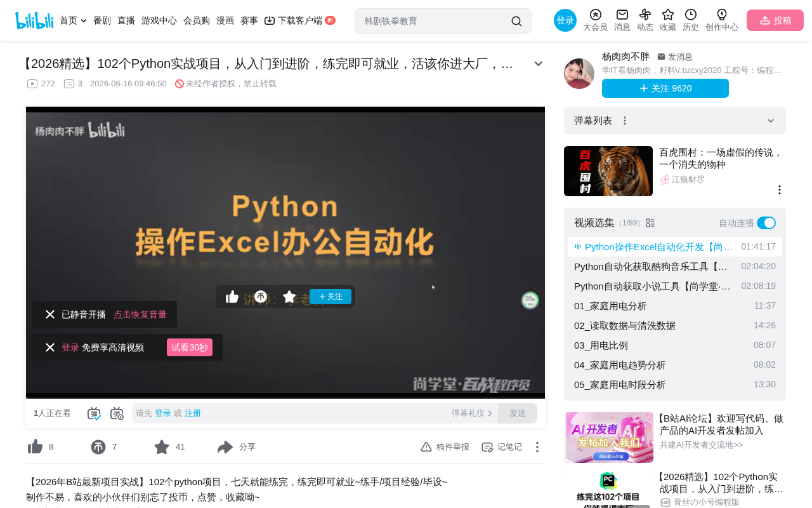Select playlist item 05_家庭用电时段分析
The height and width of the screenshot is (508, 812).
click(675, 384)
